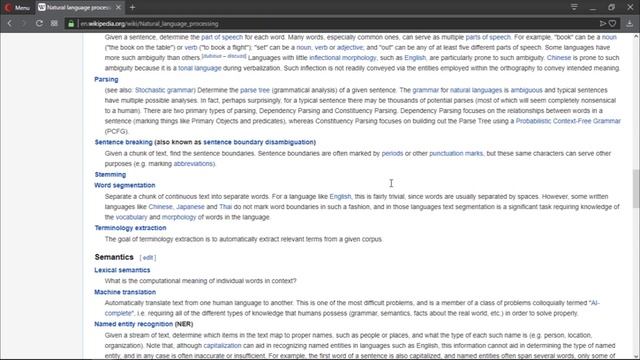This screenshot has width=640, height=360.
Task: Click the 'Sentence breaking' link
Action: 123,142
